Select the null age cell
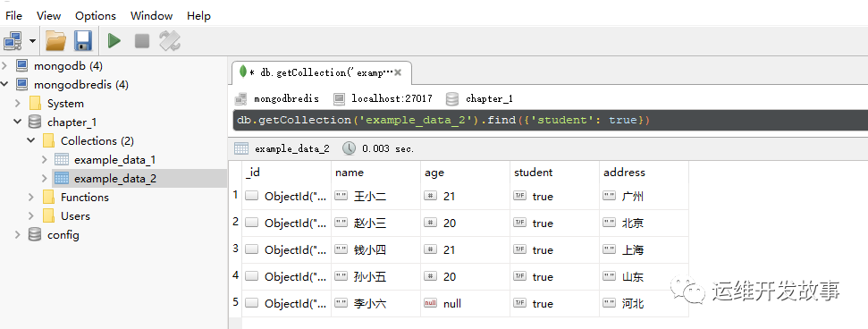Screen dimensions: 868x329 466,304
